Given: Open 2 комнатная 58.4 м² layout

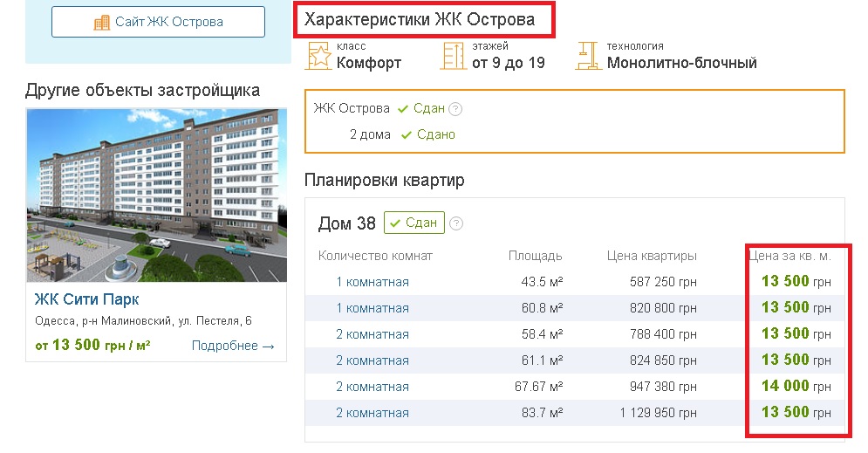Looking at the screenshot, I should tap(372, 334).
